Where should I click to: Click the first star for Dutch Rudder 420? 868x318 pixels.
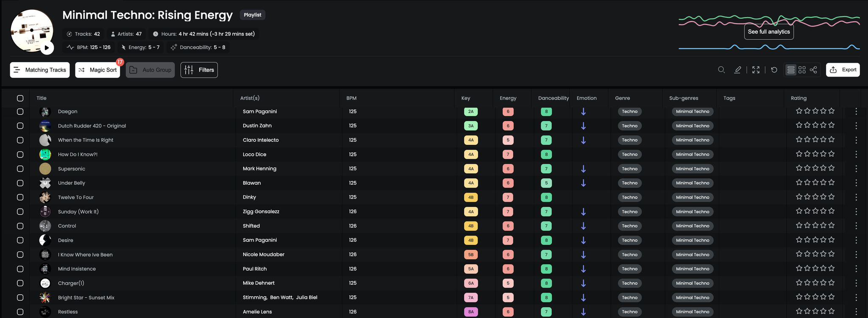point(799,125)
